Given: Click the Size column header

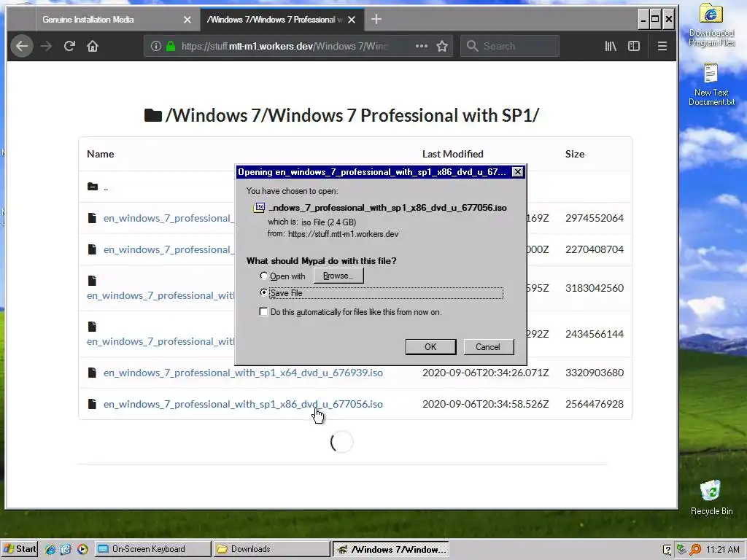Looking at the screenshot, I should coord(575,154).
